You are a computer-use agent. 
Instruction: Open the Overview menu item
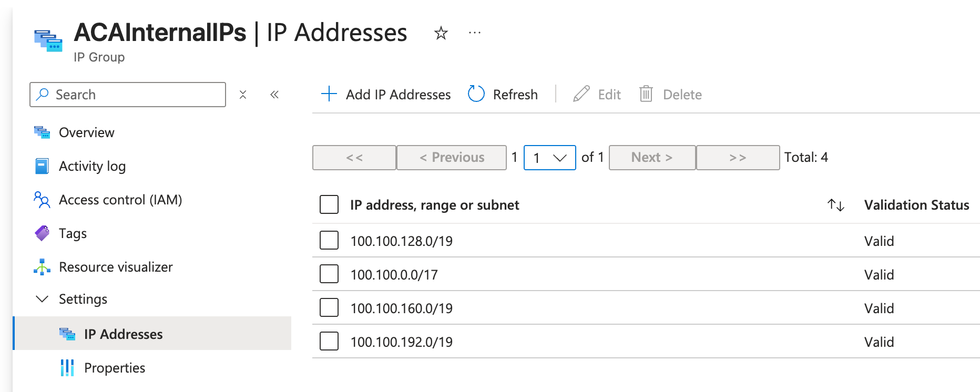coord(86,132)
